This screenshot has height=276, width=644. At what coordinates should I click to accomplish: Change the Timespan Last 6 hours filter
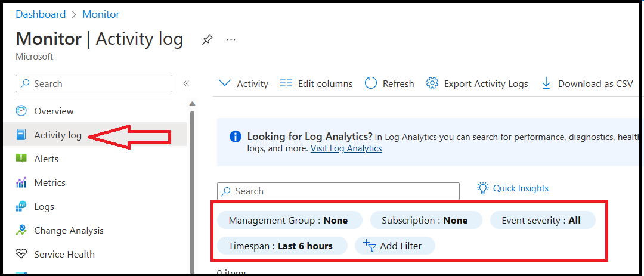[x=282, y=246]
